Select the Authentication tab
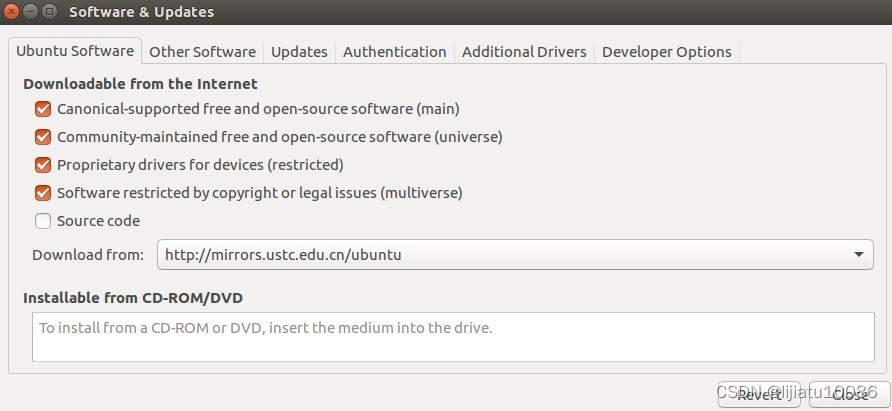 tap(395, 52)
